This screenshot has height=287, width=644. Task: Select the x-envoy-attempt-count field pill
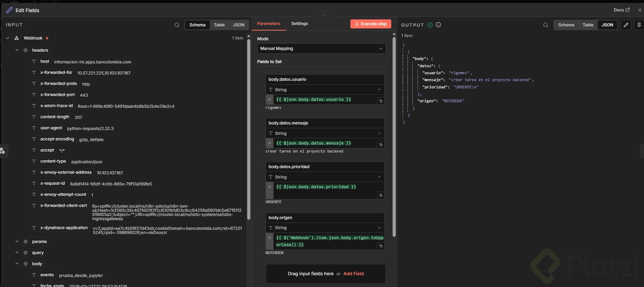click(59, 194)
